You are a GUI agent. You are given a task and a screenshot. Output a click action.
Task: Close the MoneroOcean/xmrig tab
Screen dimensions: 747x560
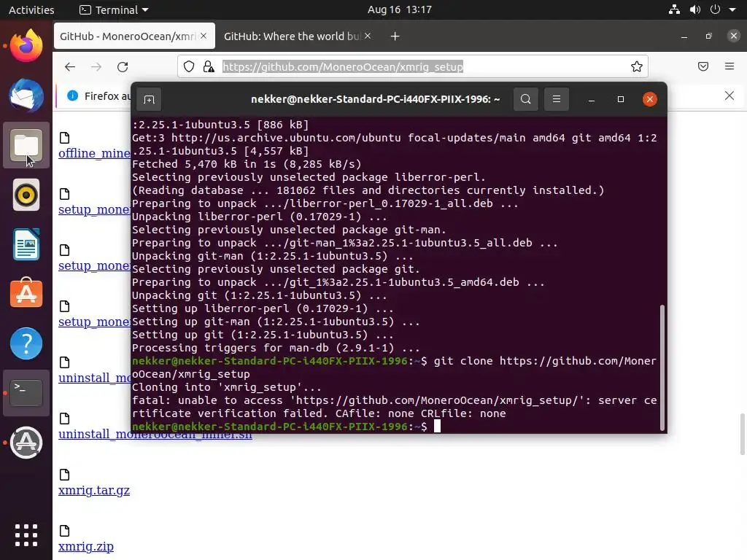point(204,36)
